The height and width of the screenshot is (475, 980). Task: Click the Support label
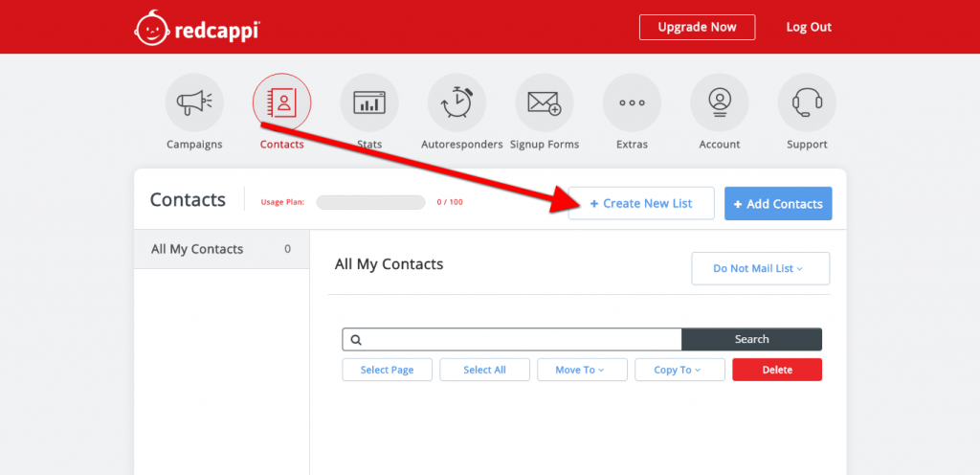(807, 145)
